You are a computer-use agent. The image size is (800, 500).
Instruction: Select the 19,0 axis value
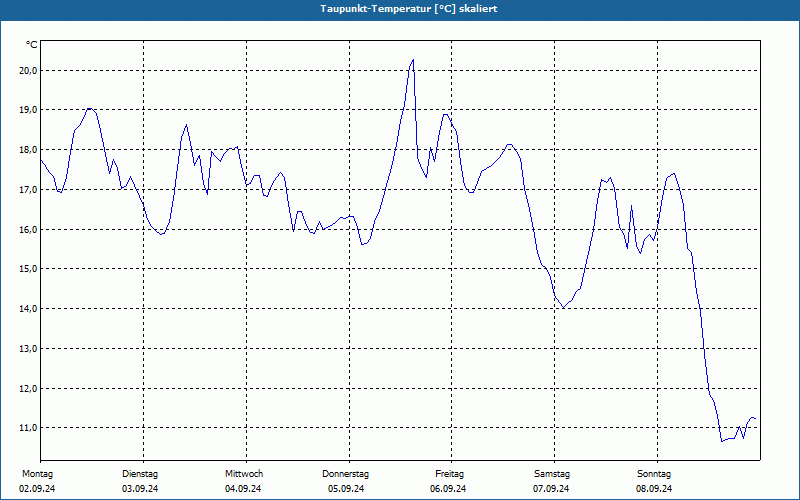(28, 110)
